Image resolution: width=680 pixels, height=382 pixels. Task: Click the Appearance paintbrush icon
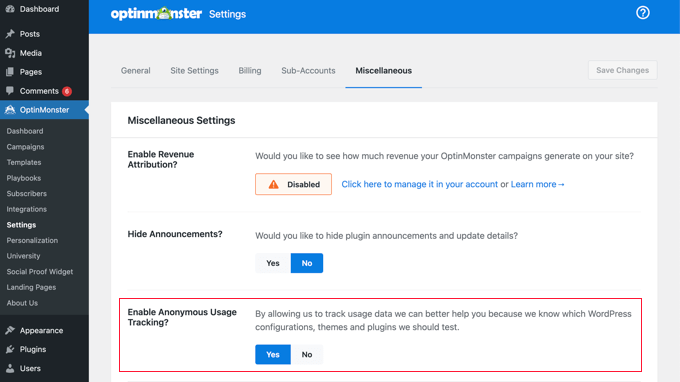(10, 330)
